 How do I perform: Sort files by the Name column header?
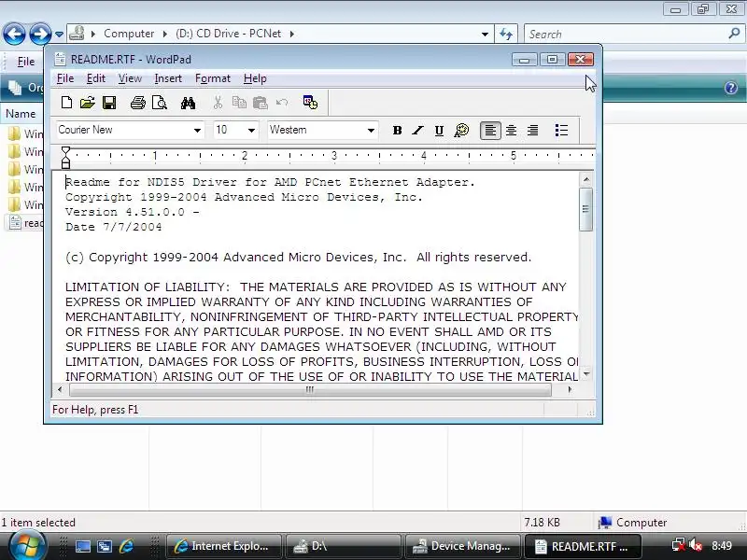click(21, 114)
